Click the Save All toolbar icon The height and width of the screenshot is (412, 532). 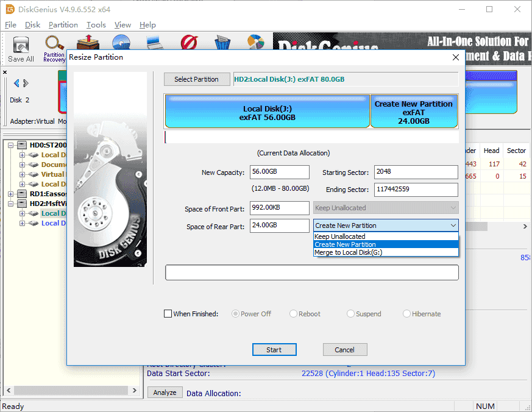pos(21,49)
